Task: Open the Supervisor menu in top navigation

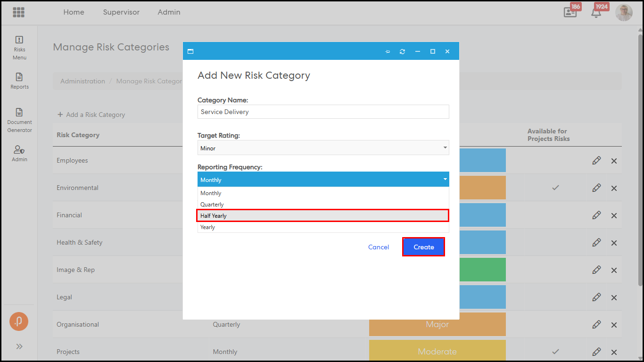Action: 121,12
